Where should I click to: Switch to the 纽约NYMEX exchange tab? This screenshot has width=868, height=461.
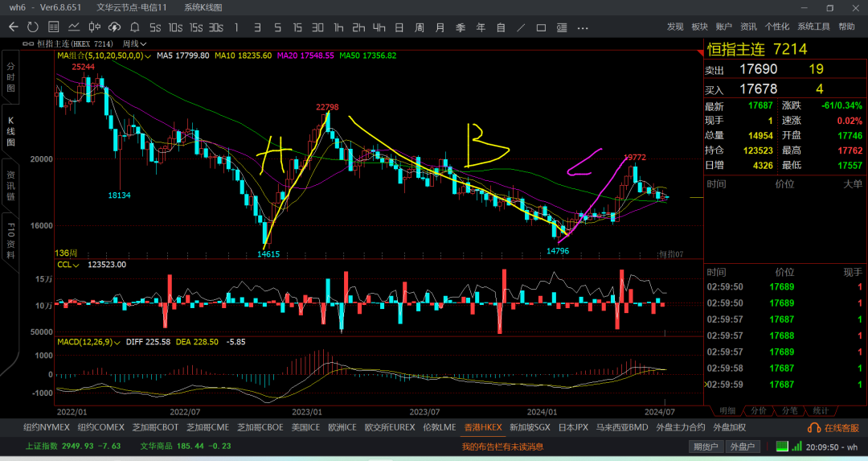(47, 428)
